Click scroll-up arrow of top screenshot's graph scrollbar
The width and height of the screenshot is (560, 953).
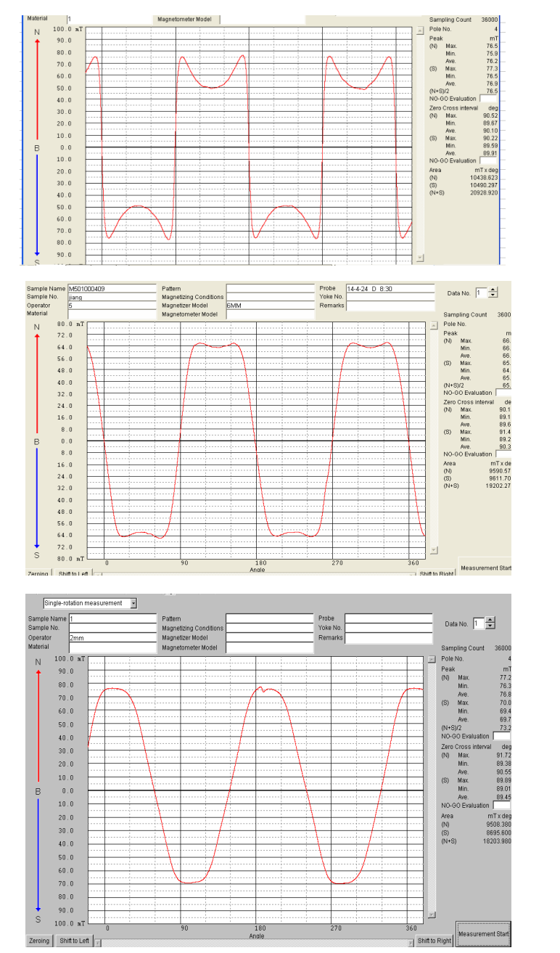[x=421, y=31]
